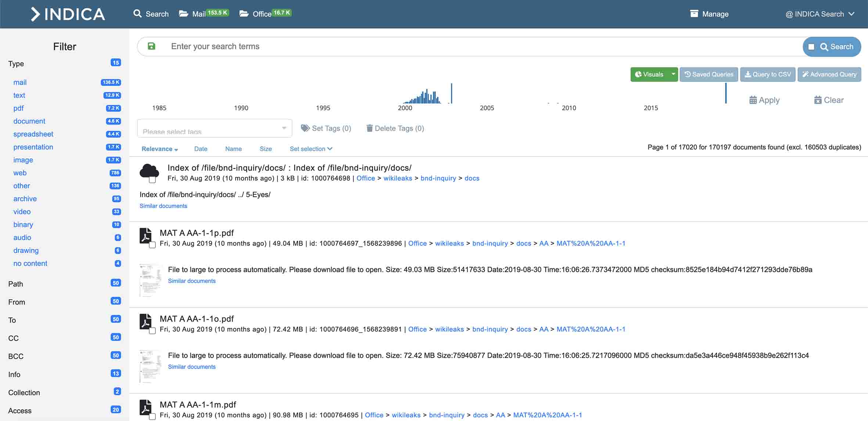Click the Set Tags tag icon
Viewport: 868px width, 421px height.
(305, 128)
